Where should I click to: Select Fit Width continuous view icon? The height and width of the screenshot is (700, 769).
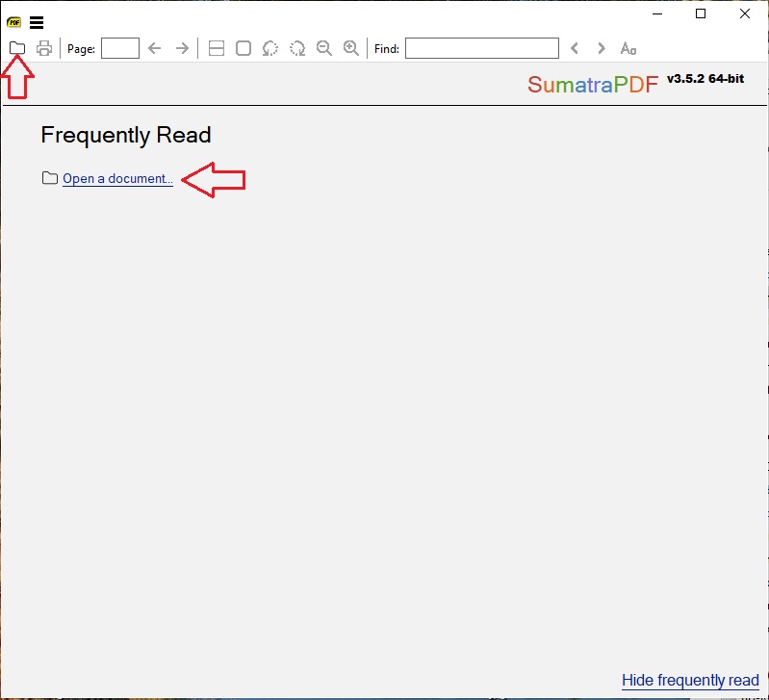click(217, 48)
